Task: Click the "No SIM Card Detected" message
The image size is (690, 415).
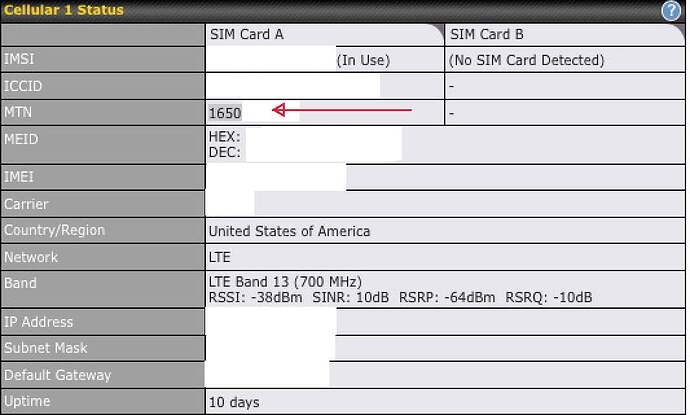Action: pyautogui.click(x=527, y=60)
